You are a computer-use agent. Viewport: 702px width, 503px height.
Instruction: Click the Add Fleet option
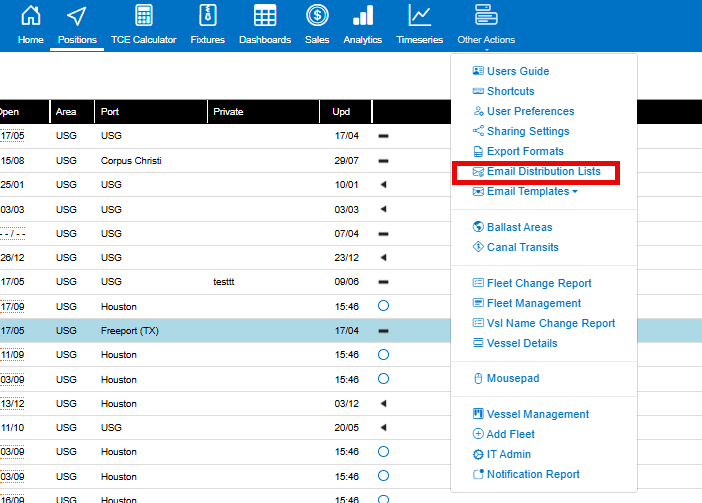pyautogui.click(x=510, y=434)
